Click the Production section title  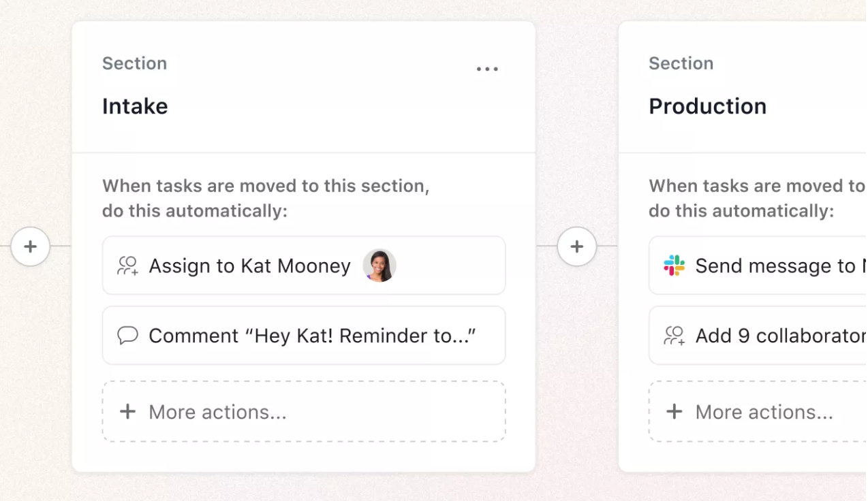[x=707, y=106]
